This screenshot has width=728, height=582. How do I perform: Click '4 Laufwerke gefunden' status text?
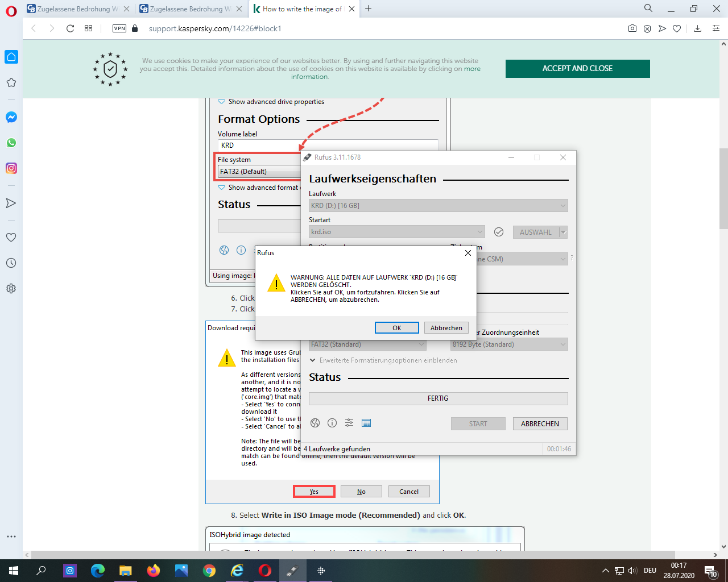tap(337, 449)
